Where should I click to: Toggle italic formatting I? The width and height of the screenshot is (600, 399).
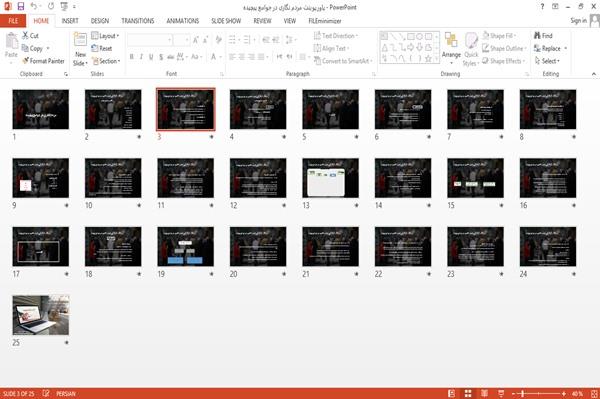coord(141,57)
